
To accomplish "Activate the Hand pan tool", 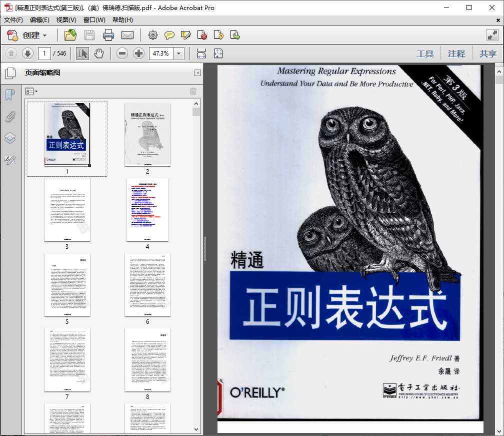I will coord(99,54).
